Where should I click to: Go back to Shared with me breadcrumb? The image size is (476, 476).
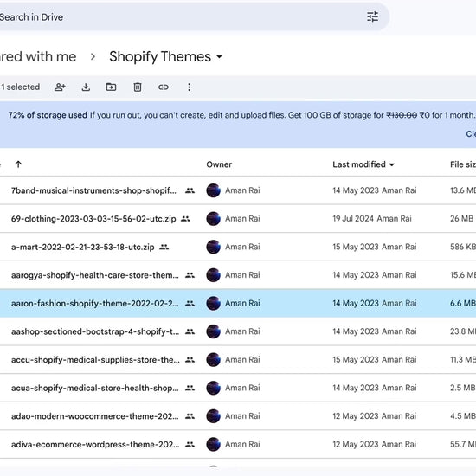click(38, 57)
